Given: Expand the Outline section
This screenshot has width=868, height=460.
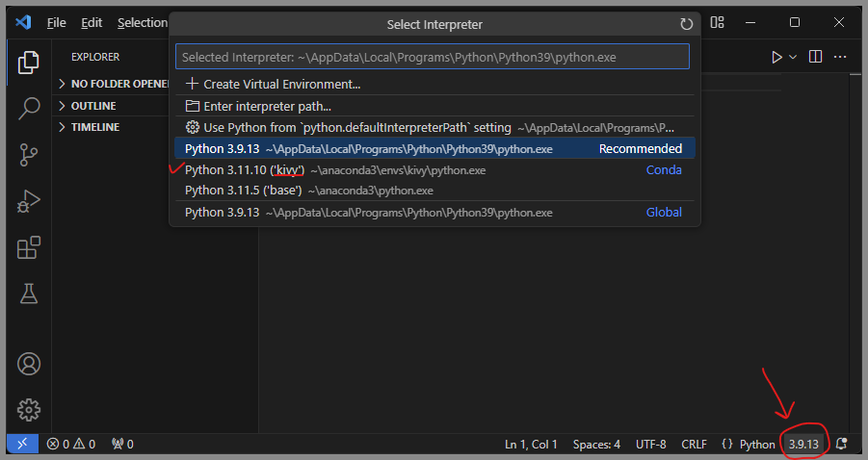Looking at the screenshot, I should 112,106.
